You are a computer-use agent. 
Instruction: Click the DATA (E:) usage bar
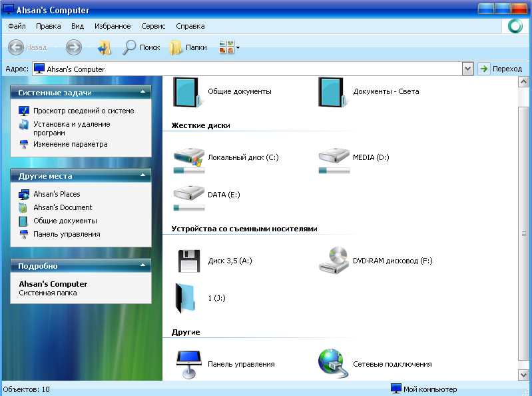pyautogui.click(x=189, y=208)
